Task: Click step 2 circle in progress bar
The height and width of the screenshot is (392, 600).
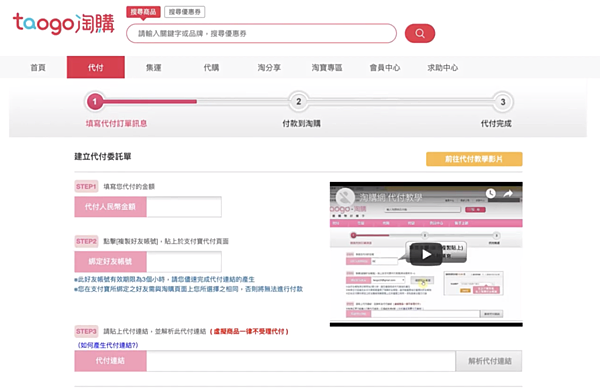Action: coord(298,101)
